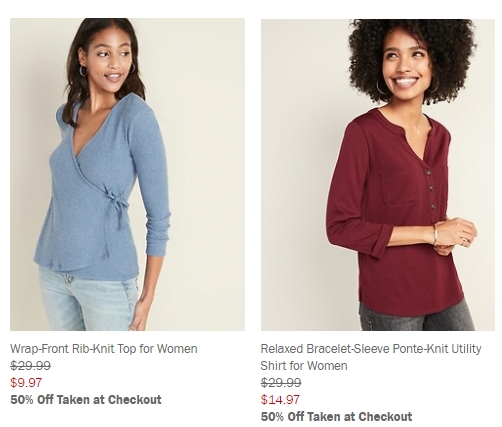Click the crossed-out $29.99 under the utility shirt
502x427 pixels.
[281, 382]
